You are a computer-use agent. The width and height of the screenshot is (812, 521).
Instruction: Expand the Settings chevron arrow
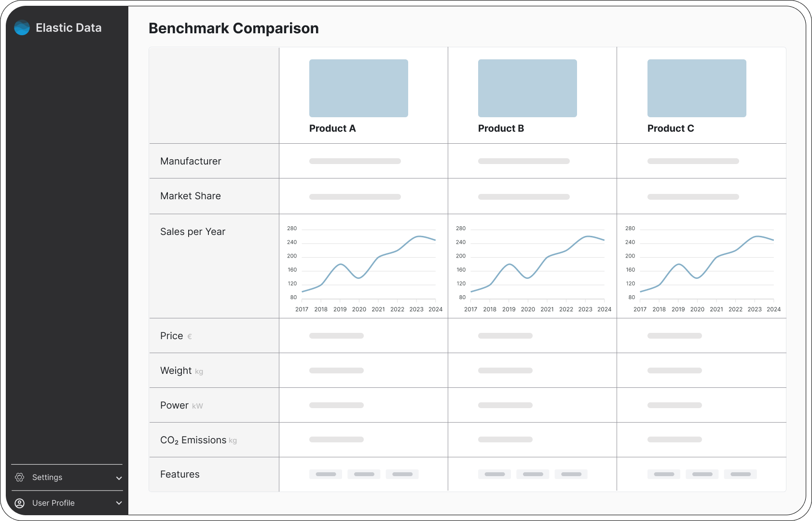click(x=119, y=478)
